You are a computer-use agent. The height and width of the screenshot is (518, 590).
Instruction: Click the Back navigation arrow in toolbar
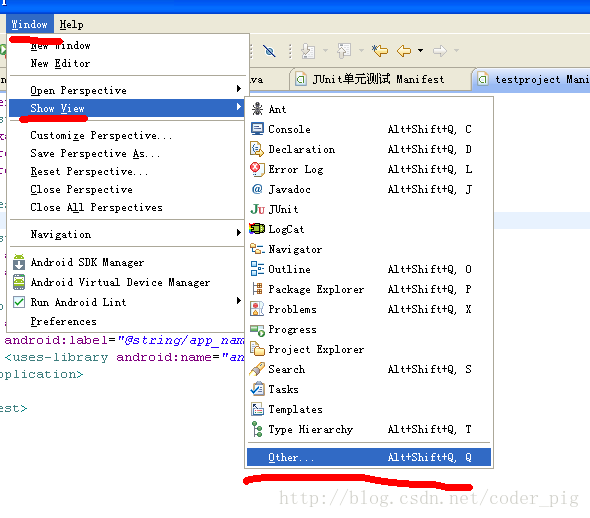(404, 50)
